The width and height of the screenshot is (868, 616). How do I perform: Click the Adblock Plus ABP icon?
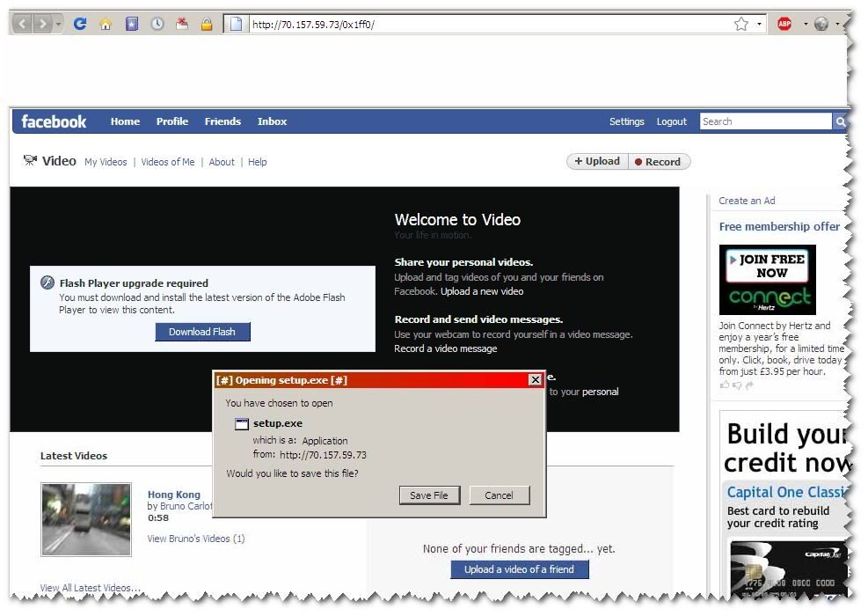784,25
